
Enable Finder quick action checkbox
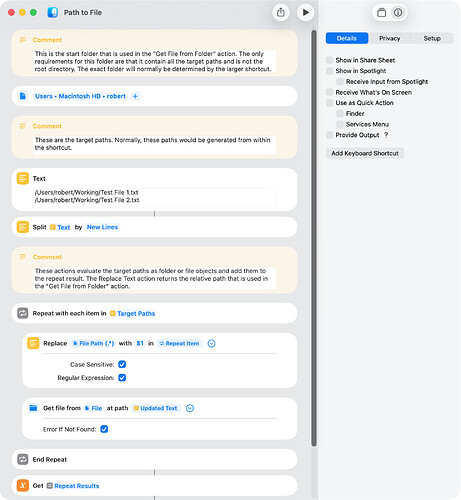(x=340, y=113)
